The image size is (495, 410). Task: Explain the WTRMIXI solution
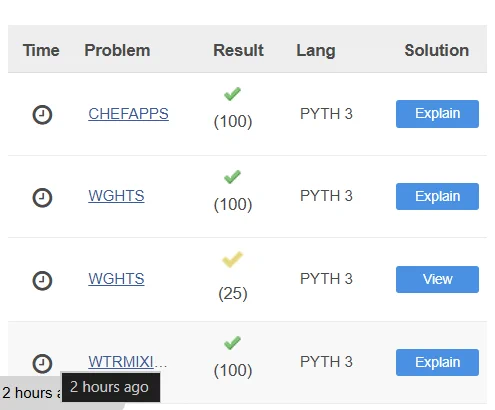tap(437, 362)
